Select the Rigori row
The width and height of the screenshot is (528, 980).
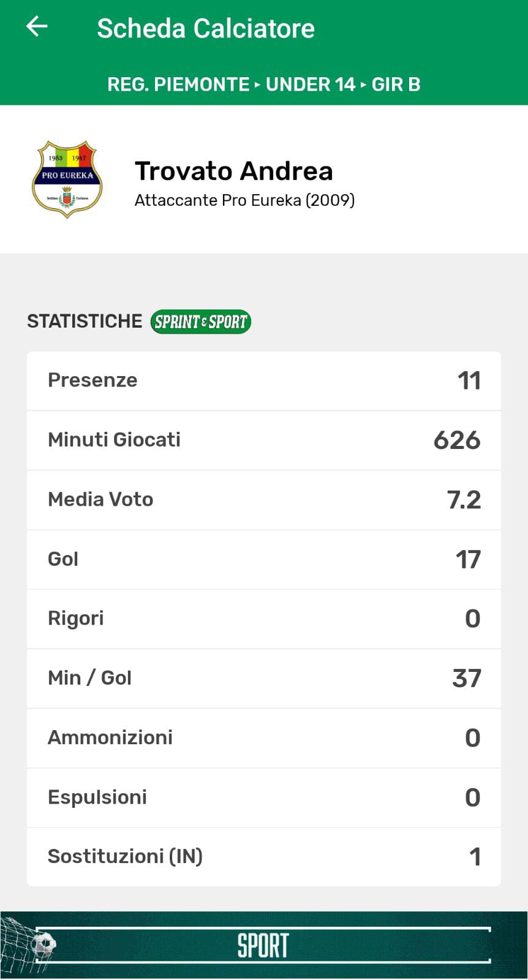coord(264,619)
